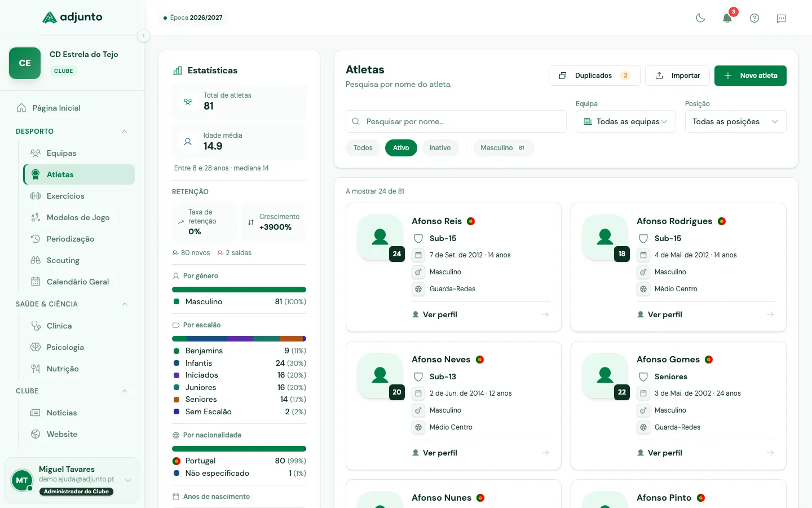
Task: Click Afonso Rodrigues avatar thumbnail
Action: pos(605,237)
